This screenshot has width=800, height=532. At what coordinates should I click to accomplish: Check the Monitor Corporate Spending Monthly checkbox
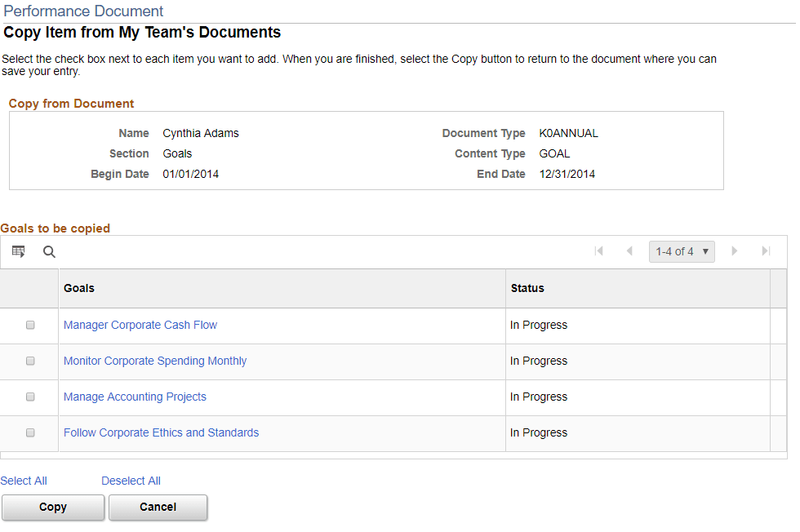(x=29, y=361)
